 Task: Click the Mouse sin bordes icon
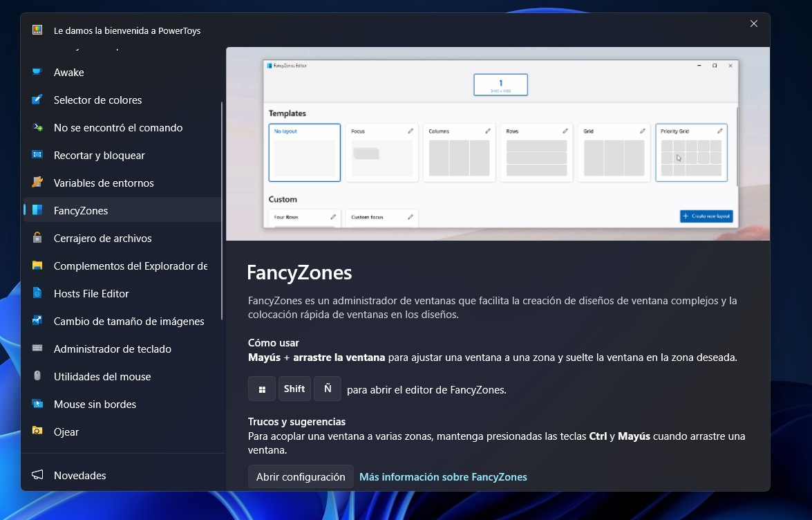(x=37, y=404)
